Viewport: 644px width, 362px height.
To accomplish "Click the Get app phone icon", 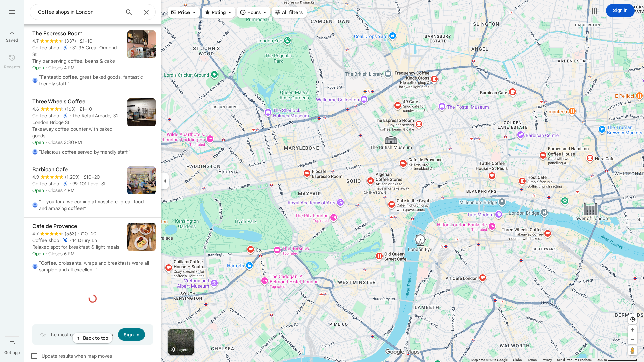I will tap(12, 345).
